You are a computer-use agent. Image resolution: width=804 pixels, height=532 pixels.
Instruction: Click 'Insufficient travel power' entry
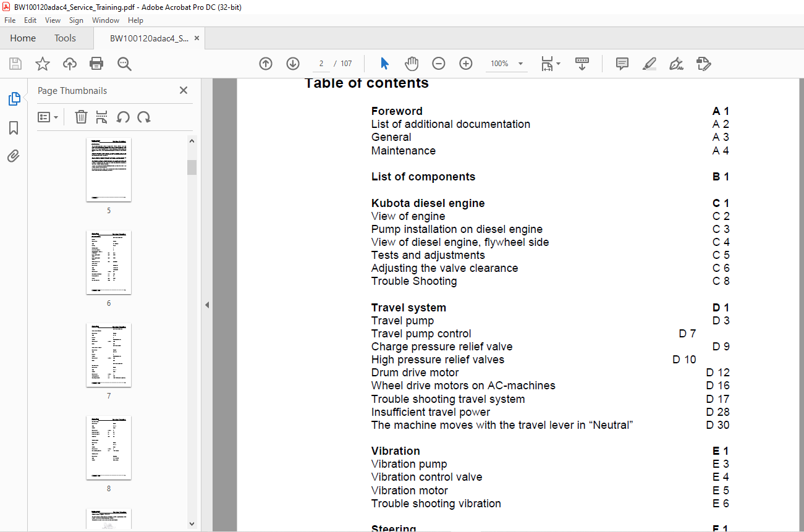(431, 412)
